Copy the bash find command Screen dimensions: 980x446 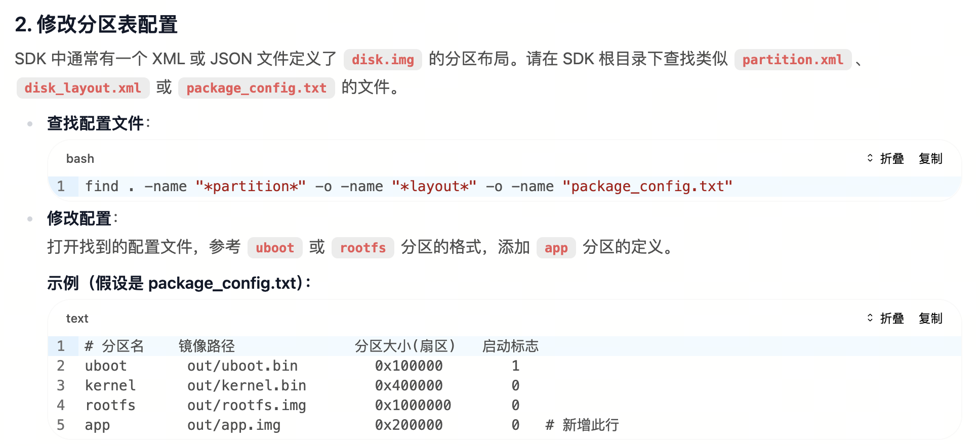[x=930, y=159]
